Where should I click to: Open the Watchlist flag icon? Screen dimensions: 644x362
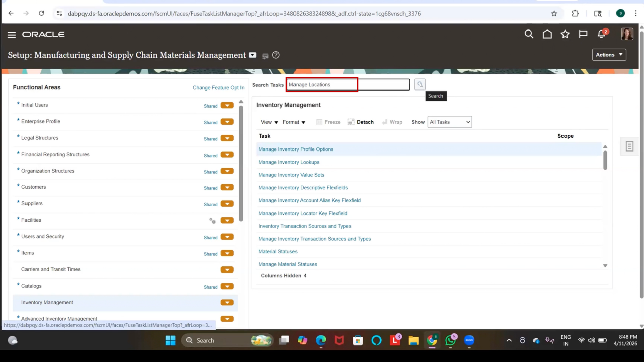583,34
